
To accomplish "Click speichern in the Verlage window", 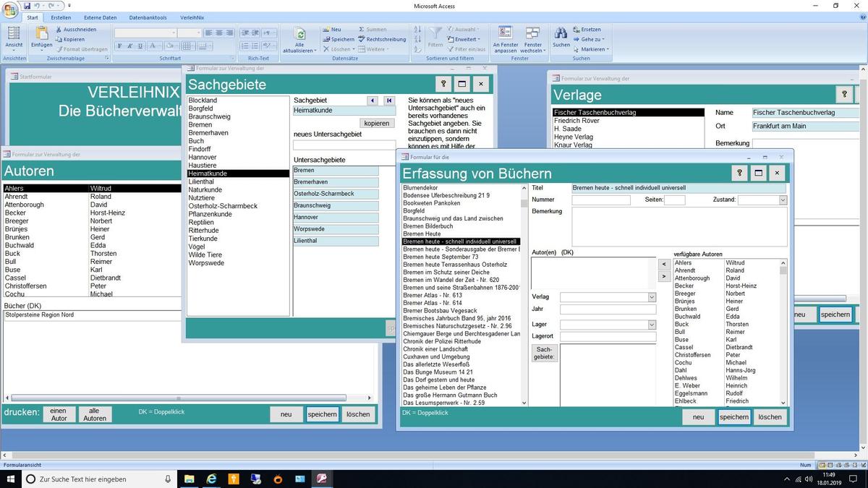I will coord(835,314).
